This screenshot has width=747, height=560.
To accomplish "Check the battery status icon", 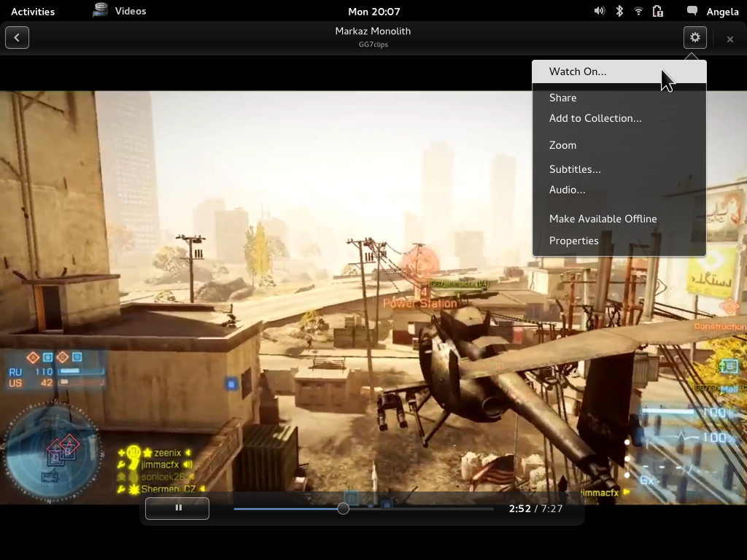I will (658, 11).
